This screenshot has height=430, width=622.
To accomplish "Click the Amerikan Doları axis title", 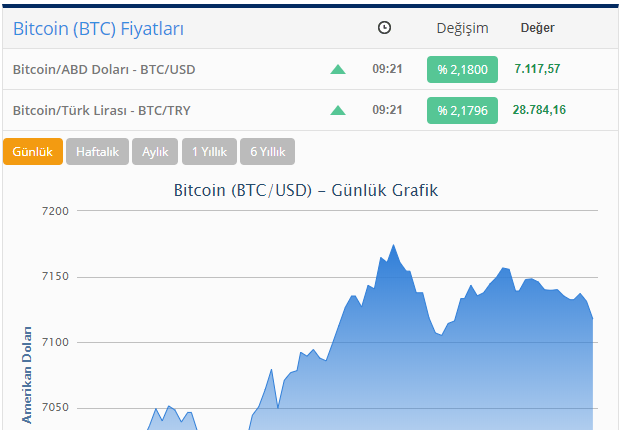I will point(27,375).
